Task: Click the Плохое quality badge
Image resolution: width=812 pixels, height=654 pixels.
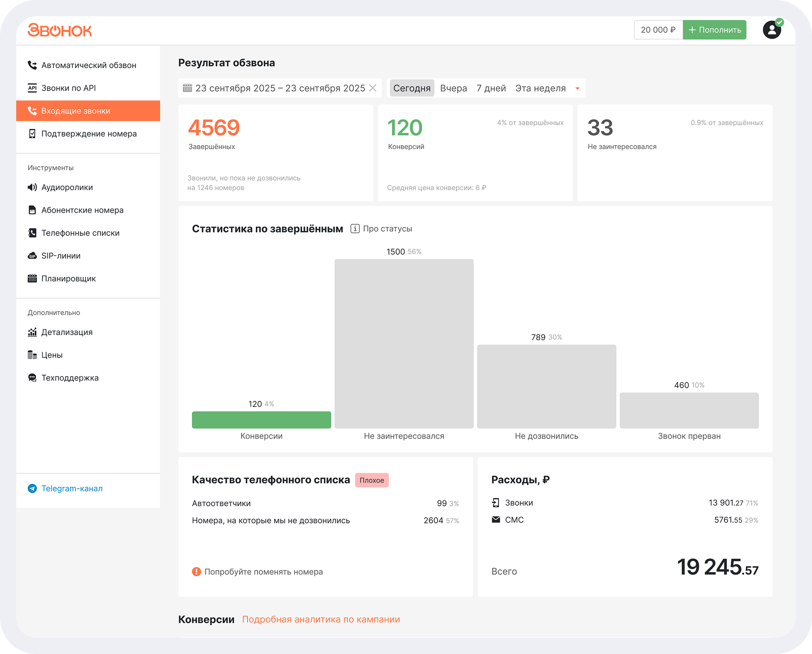Action: pyautogui.click(x=372, y=480)
